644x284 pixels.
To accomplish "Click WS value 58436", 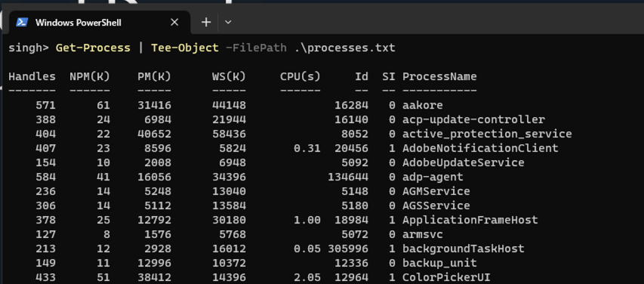I will [x=229, y=134].
